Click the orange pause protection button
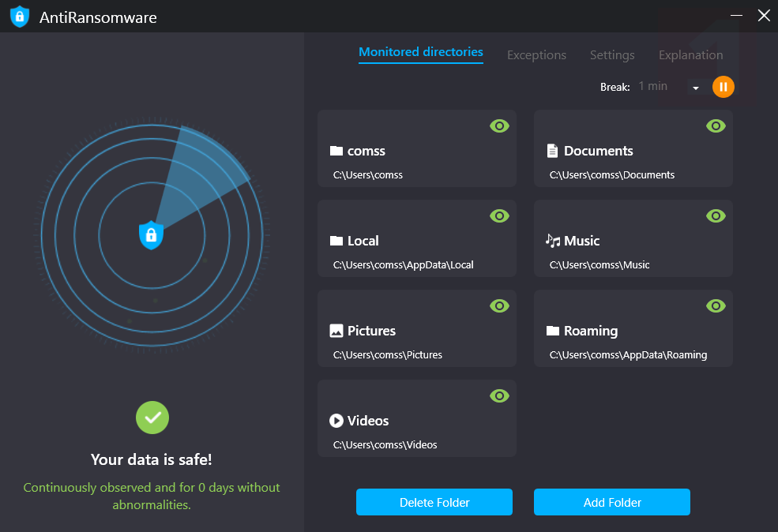This screenshot has width=778, height=532. coord(724,87)
